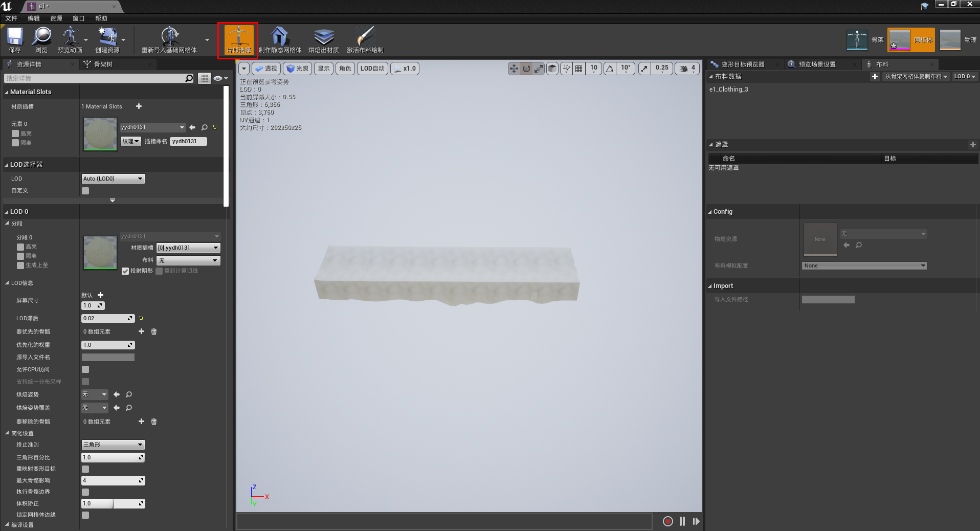Activate 激活布料绘制 cloth painting
The width and height of the screenshot is (980, 531).
[x=366, y=40]
